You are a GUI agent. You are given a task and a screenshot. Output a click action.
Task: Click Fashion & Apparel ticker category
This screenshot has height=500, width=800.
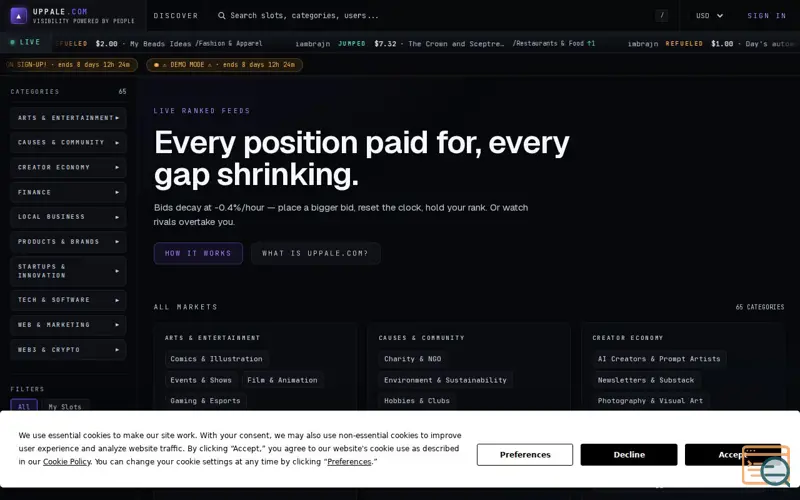(x=229, y=43)
